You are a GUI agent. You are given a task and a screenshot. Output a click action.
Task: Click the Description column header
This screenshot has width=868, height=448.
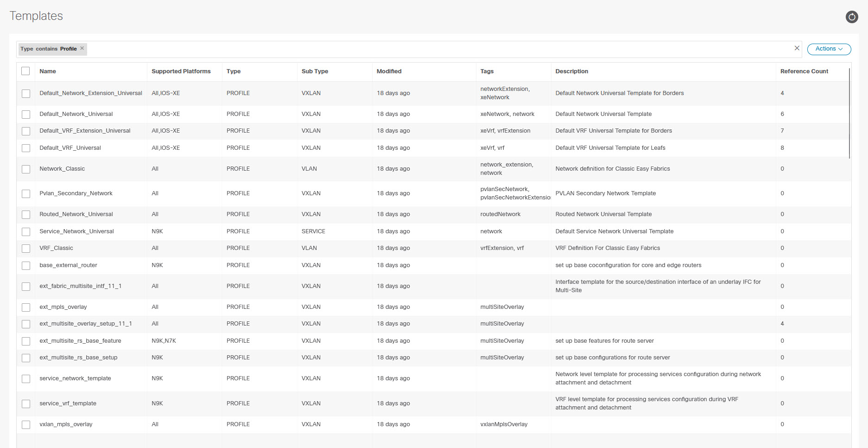572,71
